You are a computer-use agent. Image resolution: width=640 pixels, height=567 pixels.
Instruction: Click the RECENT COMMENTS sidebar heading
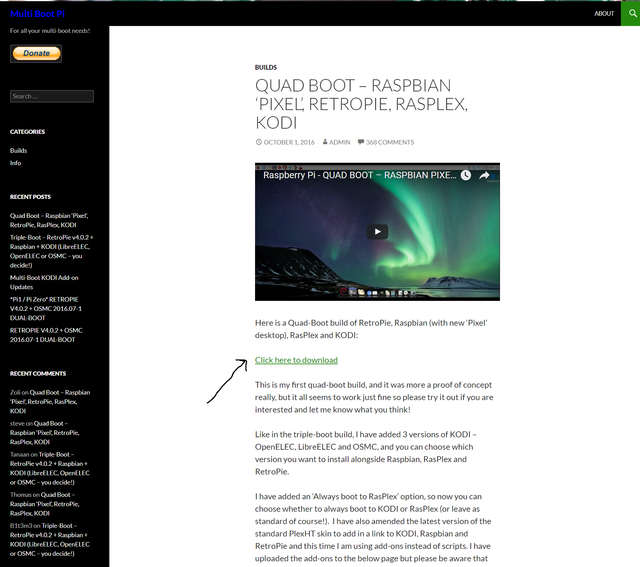38,374
